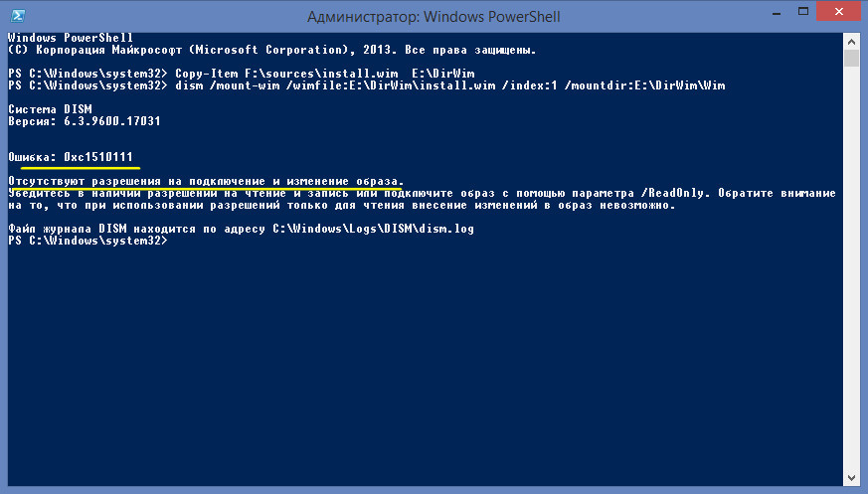Screen dimensions: 868x494
Task: Close the Windows PowerShell window
Action: (838, 12)
